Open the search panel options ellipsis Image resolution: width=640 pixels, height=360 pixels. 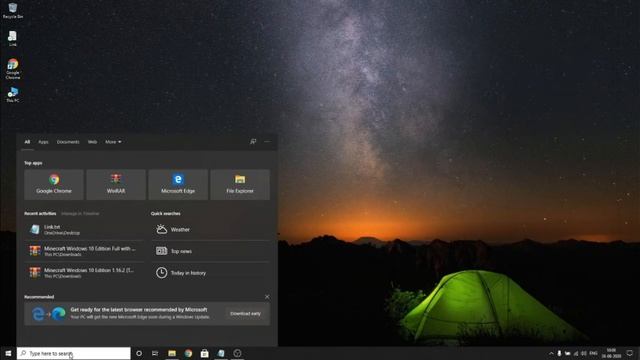pyautogui.click(x=267, y=142)
